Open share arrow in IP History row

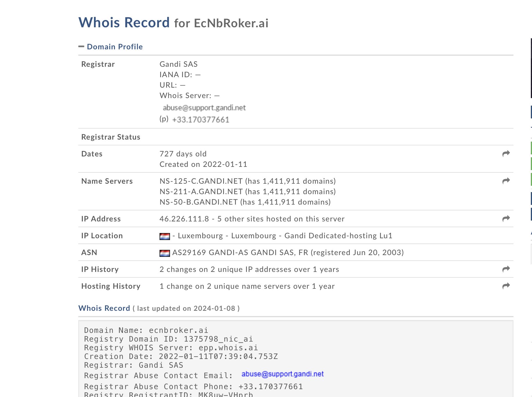pos(506,269)
